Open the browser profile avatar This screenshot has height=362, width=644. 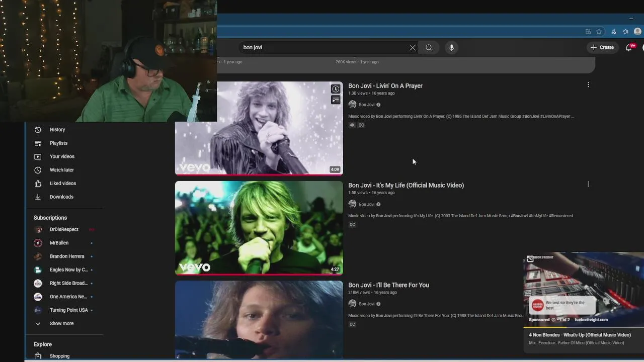637,32
